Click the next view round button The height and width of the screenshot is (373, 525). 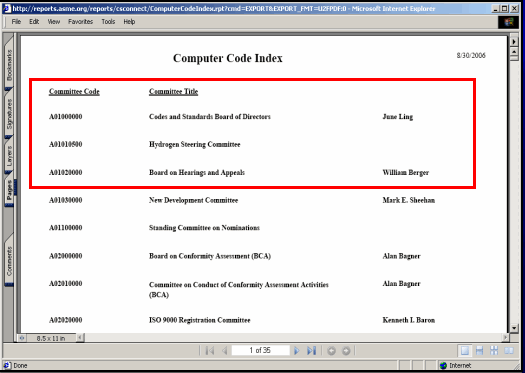point(346,351)
